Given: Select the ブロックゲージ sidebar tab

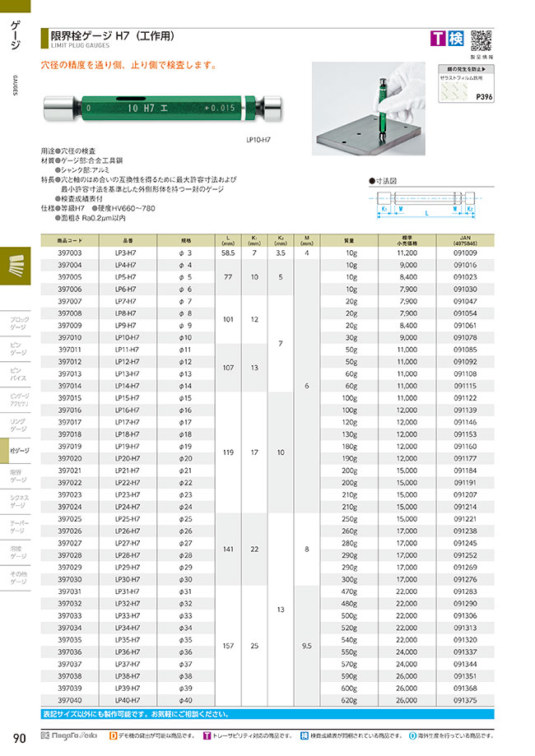Looking at the screenshot, I should point(17,322).
